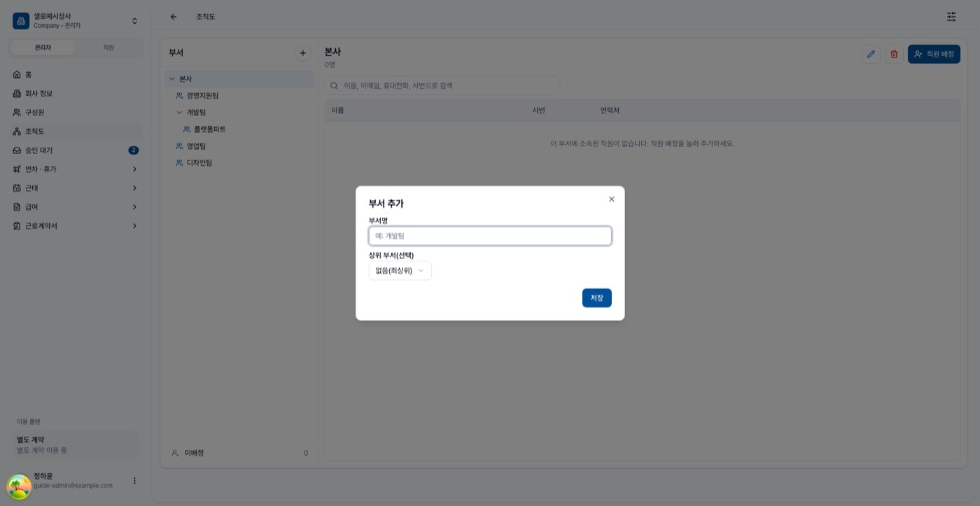Click the user avatar for 정하윤
This screenshot has width=980, height=506.
pyautogui.click(x=19, y=486)
